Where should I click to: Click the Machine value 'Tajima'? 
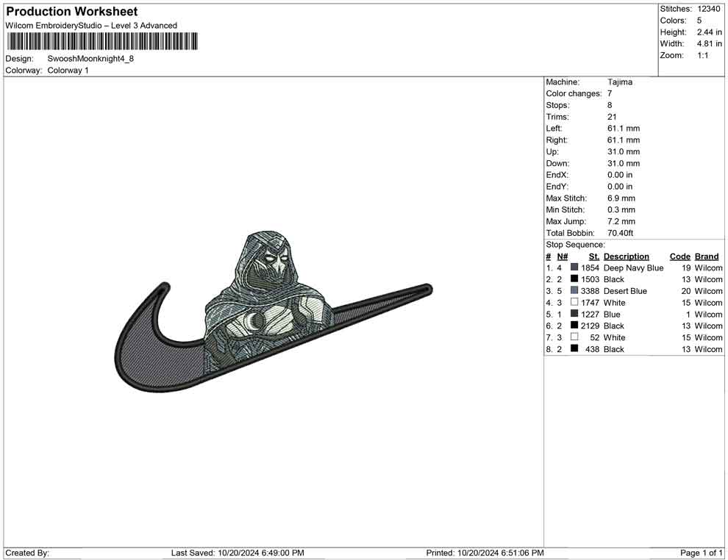[x=620, y=82]
